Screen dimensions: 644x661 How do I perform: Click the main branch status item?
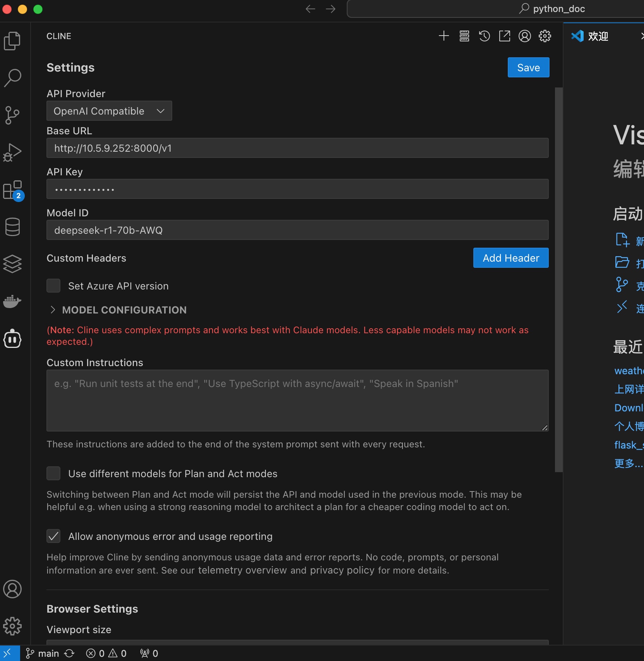click(42, 653)
